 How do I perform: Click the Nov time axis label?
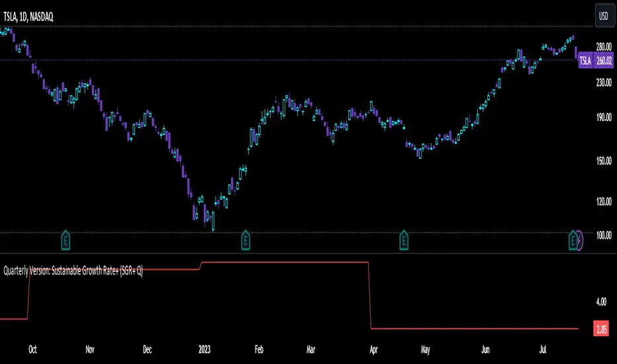[90, 349]
